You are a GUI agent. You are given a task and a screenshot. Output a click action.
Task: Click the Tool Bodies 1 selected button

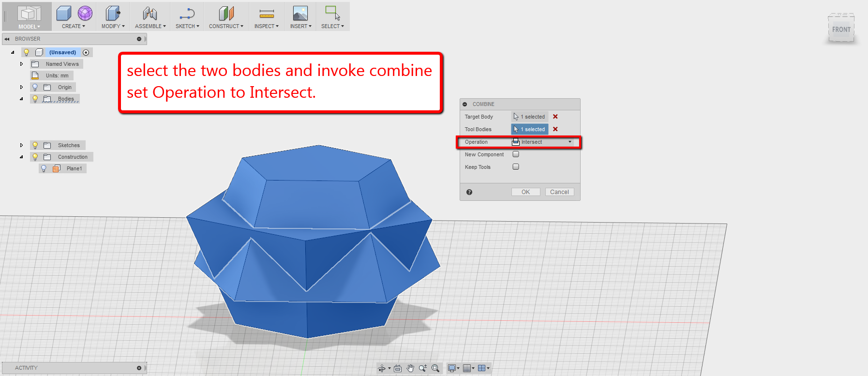(530, 129)
